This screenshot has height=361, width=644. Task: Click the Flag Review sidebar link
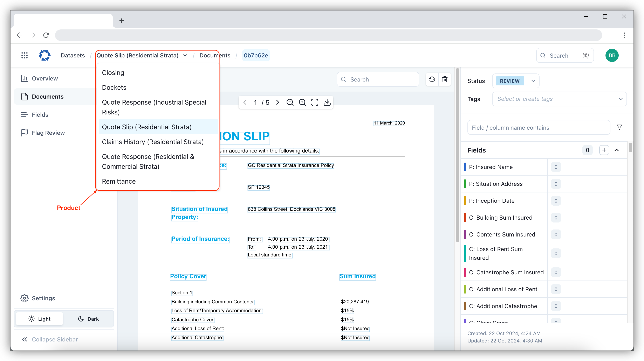tap(48, 132)
